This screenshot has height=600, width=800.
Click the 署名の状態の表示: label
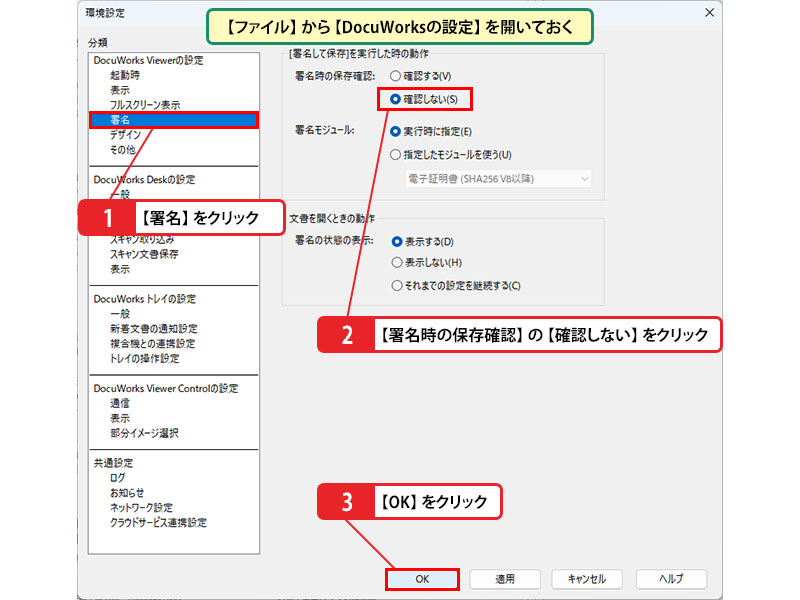pos(335,240)
